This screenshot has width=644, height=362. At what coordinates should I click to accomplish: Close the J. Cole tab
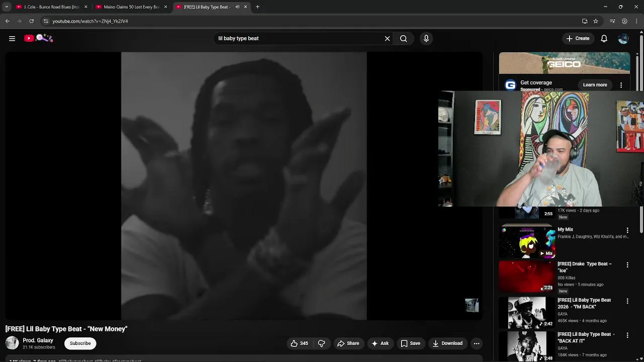86,7
